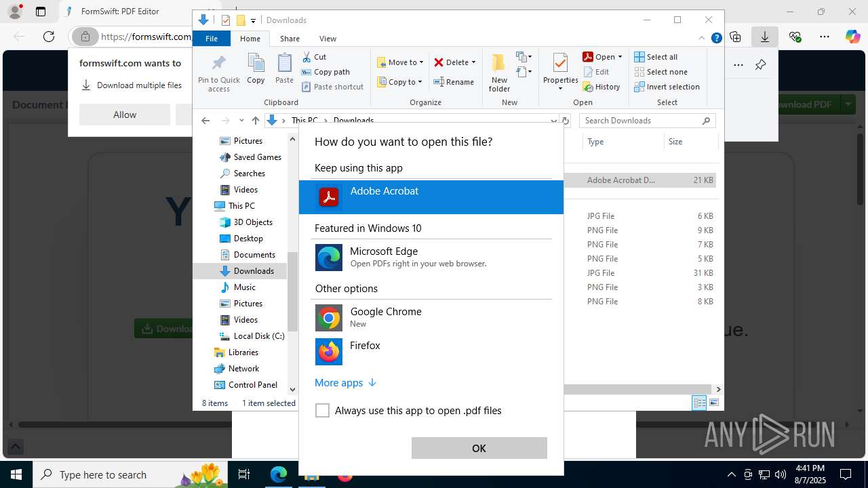This screenshot has height=488, width=868.
Task: Open the Properties dropdown arrow
Action: [560, 89]
